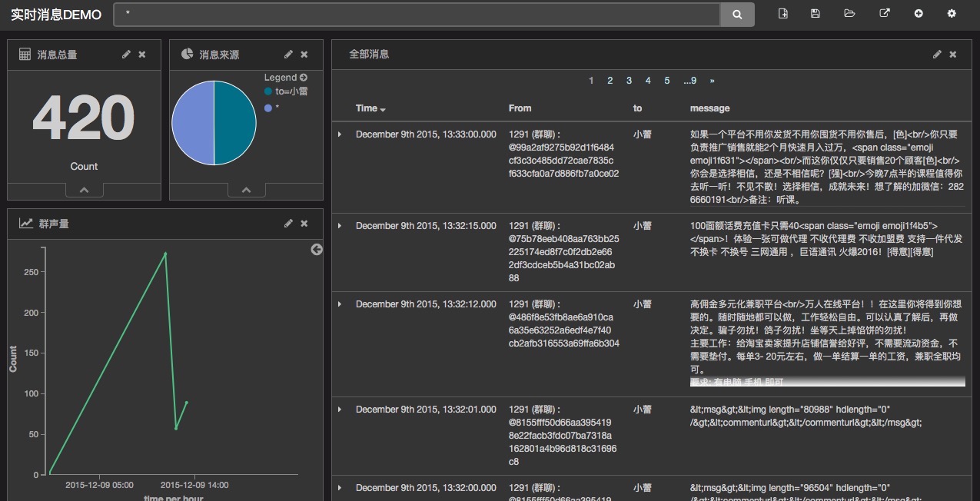Click the teal to=小蕾 legend color dot
Screen dimensions: 980x501
click(268, 91)
